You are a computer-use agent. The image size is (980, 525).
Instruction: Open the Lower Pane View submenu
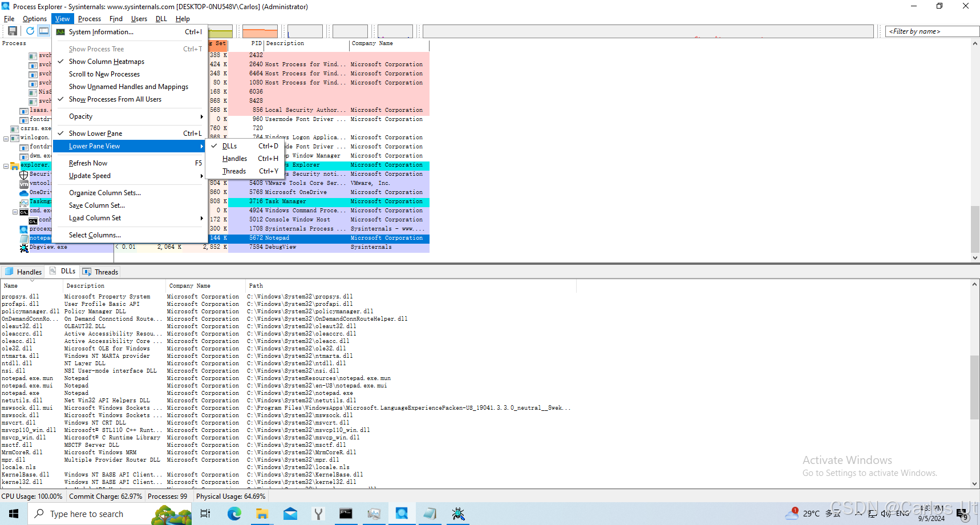[130, 146]
